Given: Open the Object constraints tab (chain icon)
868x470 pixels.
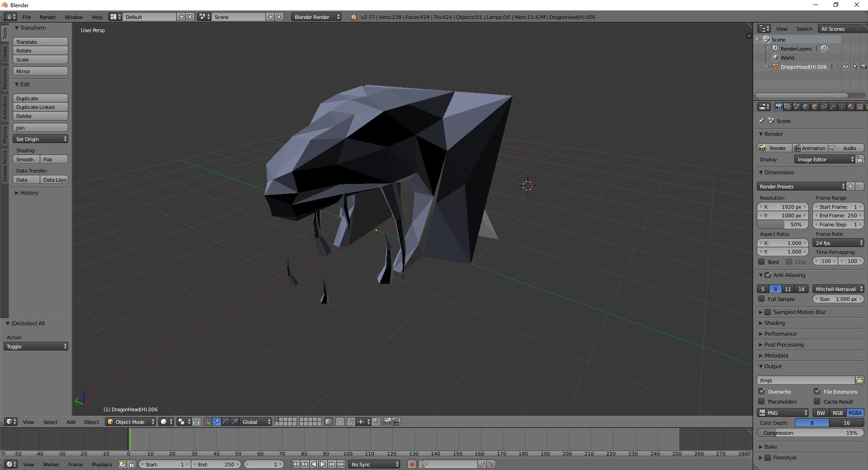Looking at the screenshot, I should pos(824,107).
